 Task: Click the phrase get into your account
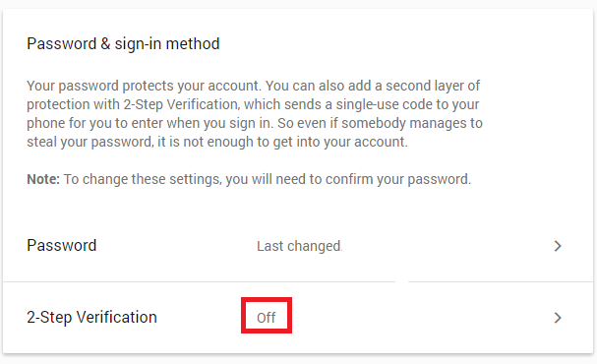(340, 142)
